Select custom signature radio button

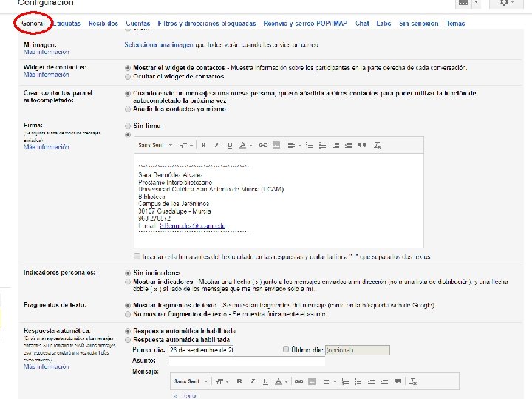tap(128, 134)
